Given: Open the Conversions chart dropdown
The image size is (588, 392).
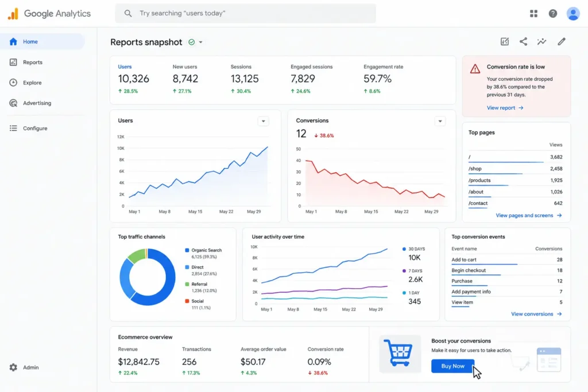Looking at the screenshot, I should point(440,121).
